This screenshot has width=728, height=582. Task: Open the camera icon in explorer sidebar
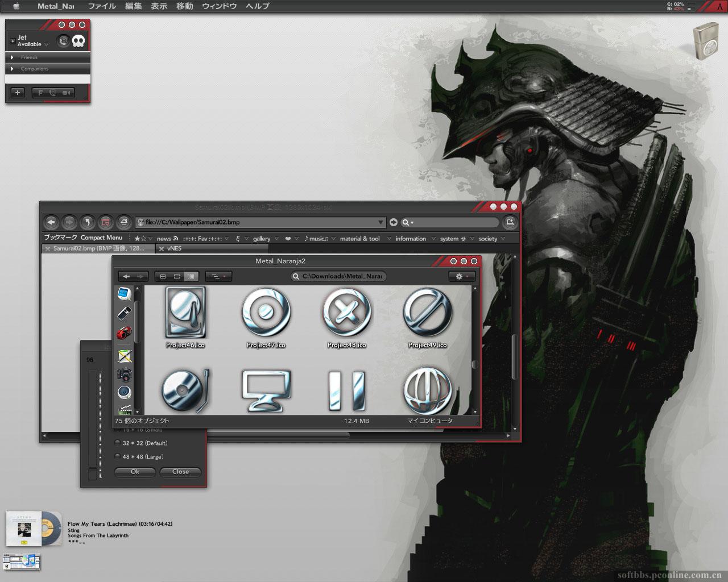pyautogui.click(x=125, y=375)
